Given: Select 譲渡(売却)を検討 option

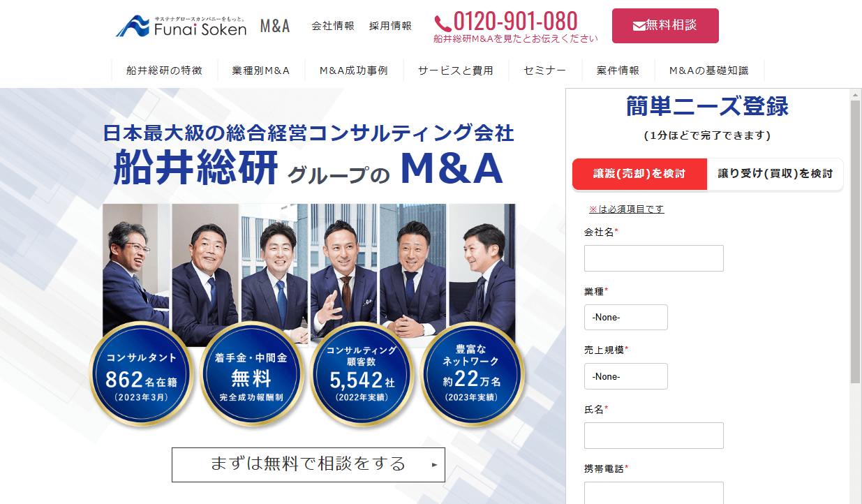Looking at the screenshot, I should [x=639, y=174].
